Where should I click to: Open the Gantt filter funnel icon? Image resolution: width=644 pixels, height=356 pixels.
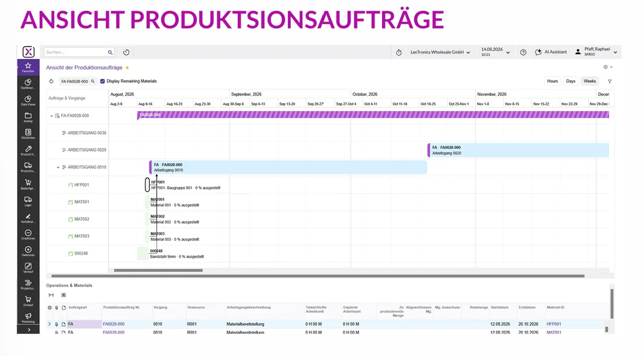point(610,81)
